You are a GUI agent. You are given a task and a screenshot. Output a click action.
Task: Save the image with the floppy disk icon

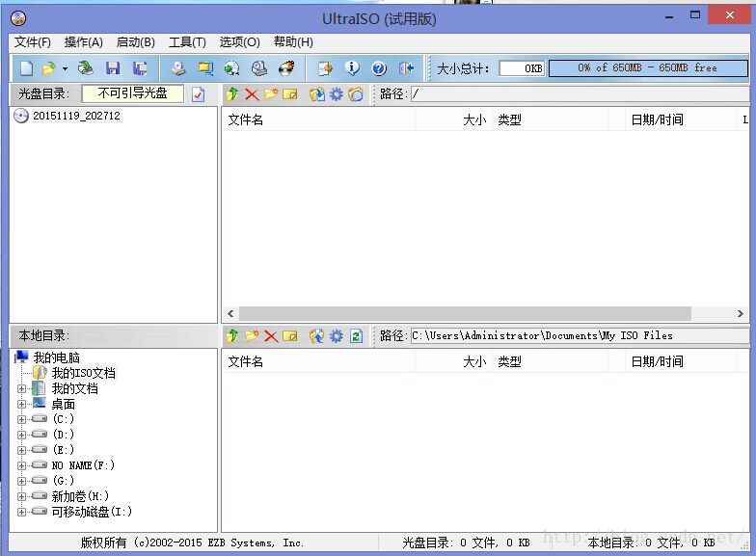[x=113, y=68]
